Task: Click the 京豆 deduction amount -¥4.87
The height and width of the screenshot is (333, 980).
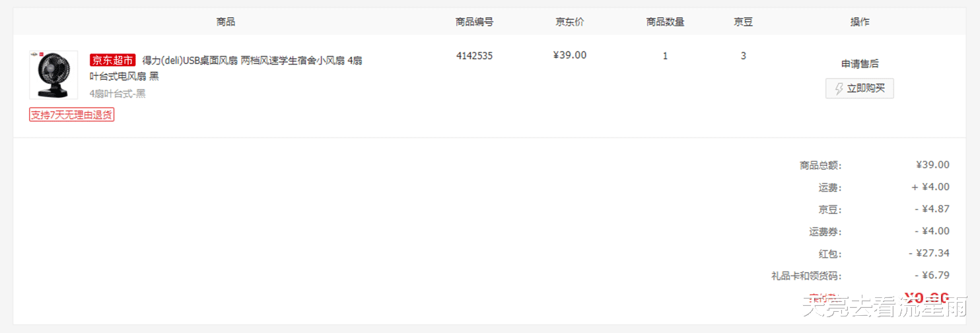Action: point(932,209)
